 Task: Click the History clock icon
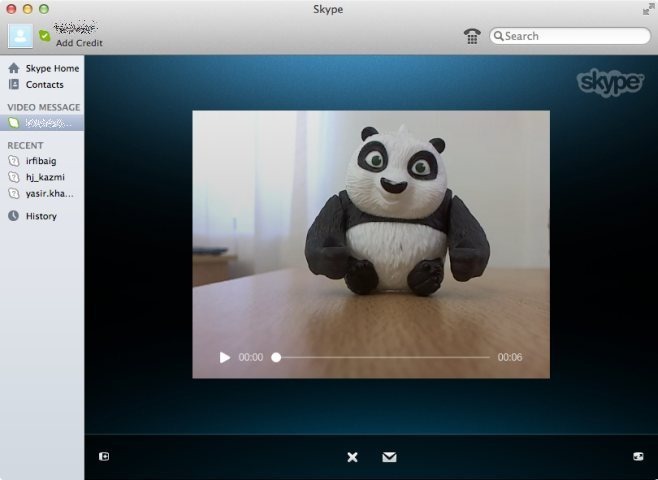click(x=13, y=216)
